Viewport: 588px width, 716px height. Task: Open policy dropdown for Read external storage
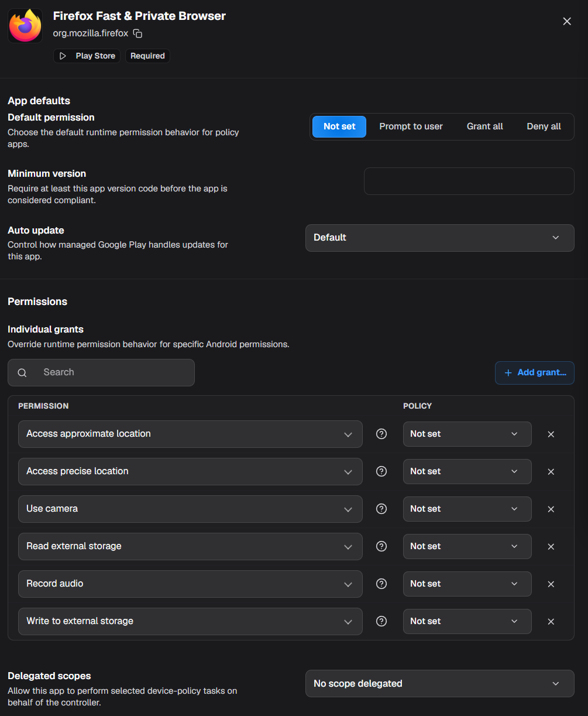pyautogui.click(x=467, y=546)
